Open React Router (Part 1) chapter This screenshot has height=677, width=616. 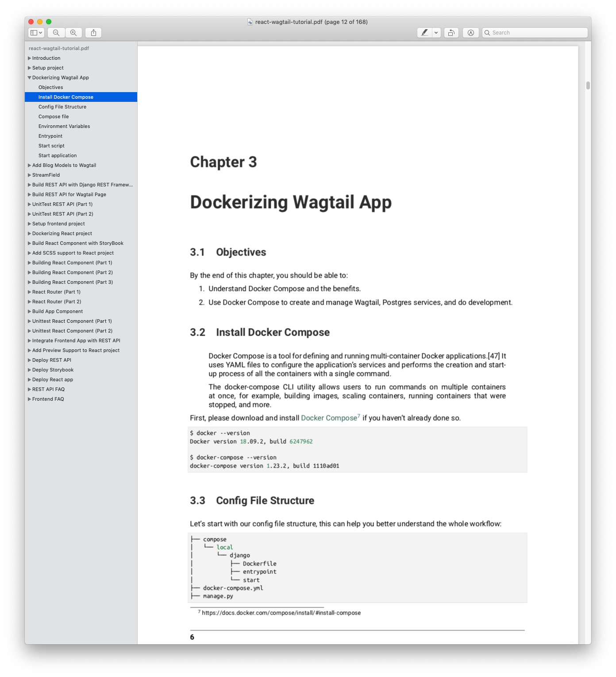click(81, 292)
